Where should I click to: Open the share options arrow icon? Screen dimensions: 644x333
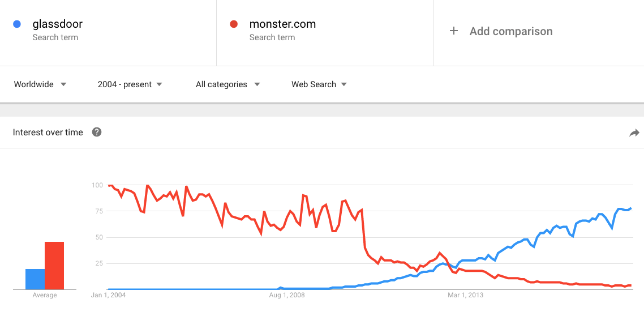tap(634, 133)
